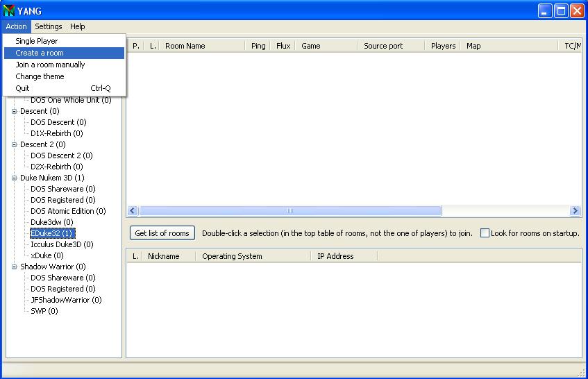Screen dimensions: 588x379
Task: Click the Descent 2 (0) tree label
Action: pyautogui.click(x=43, y=144)
